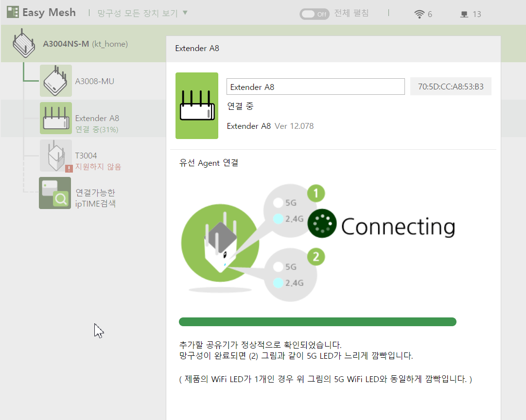Image resolution: width=526 pixels, height=420 pixels.
Task: Select Extender A8 tree label
Action: click(x=97, y=118)
